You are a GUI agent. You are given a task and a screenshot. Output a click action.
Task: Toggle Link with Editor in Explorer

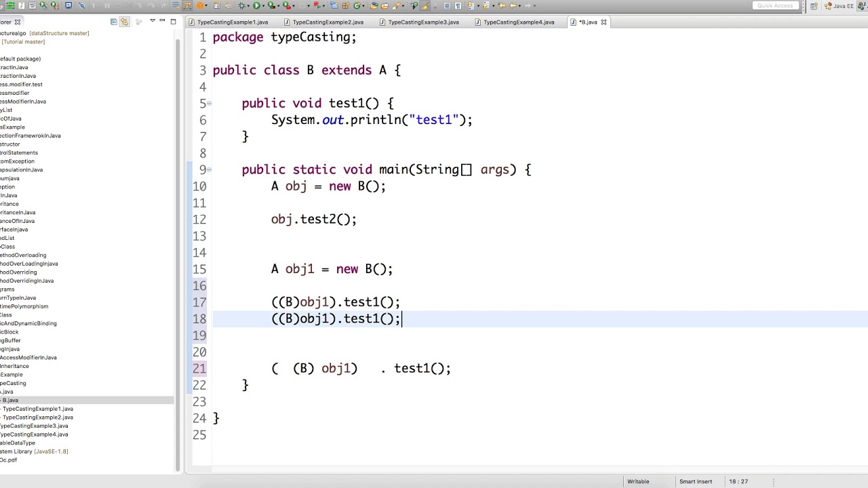[124, 22]
